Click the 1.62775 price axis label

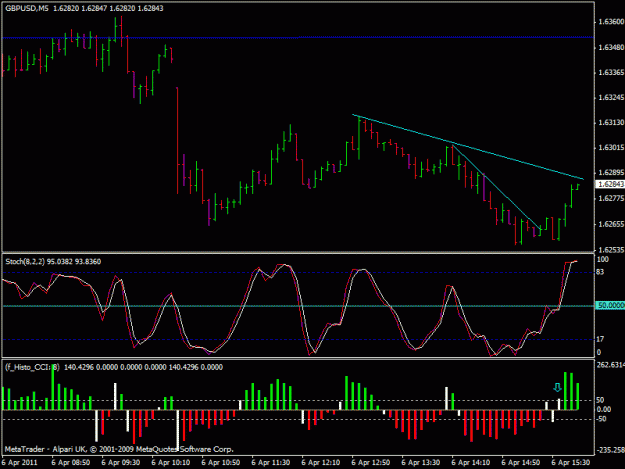[611, 198]
